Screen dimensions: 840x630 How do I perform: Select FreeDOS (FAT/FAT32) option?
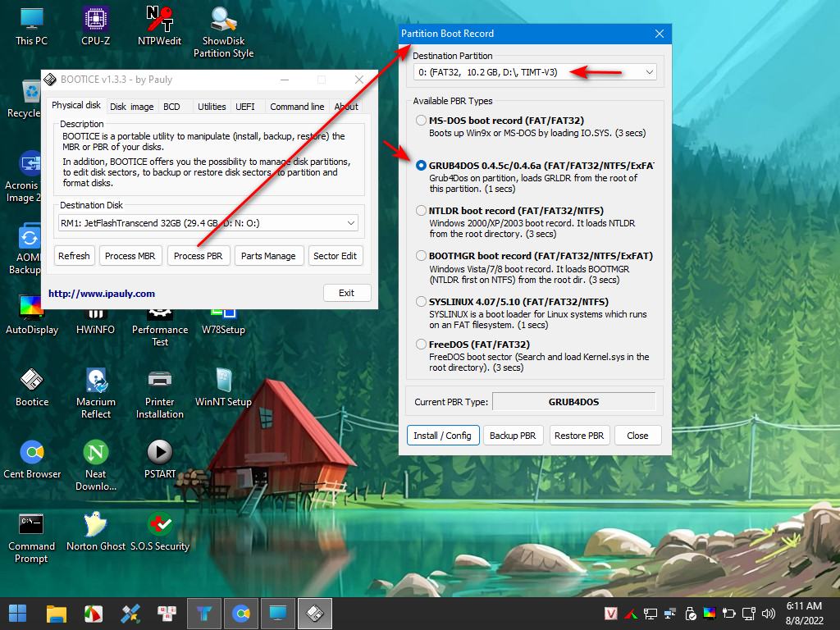pos(421,344)
